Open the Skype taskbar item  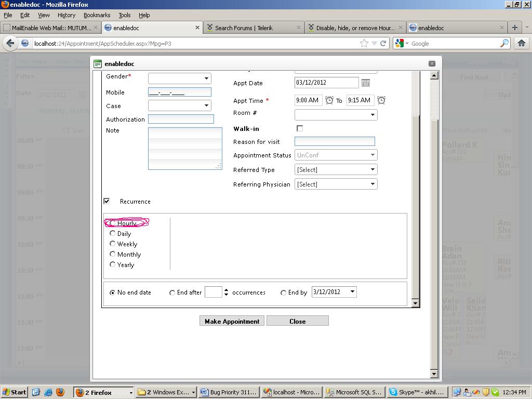click(x=417, y=392)
